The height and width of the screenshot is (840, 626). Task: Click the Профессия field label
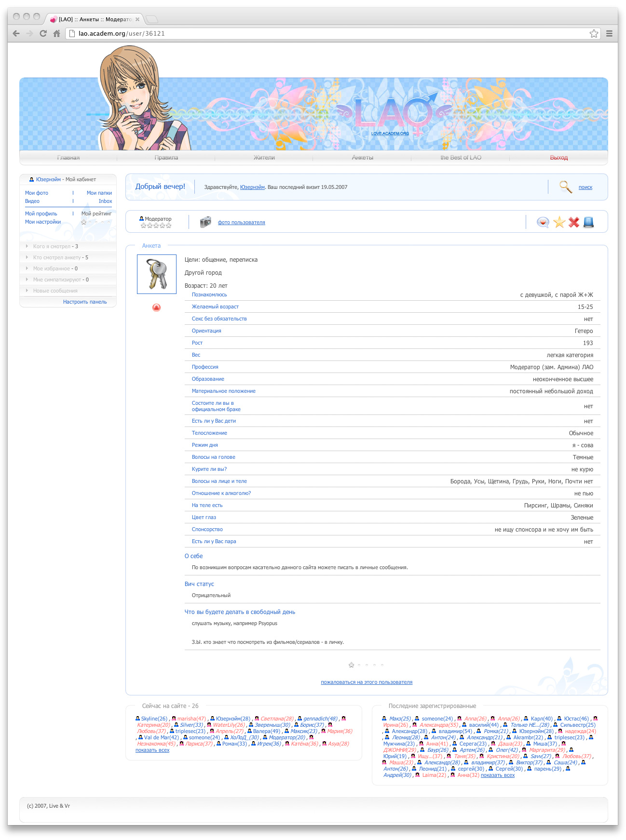click(205, 367)
